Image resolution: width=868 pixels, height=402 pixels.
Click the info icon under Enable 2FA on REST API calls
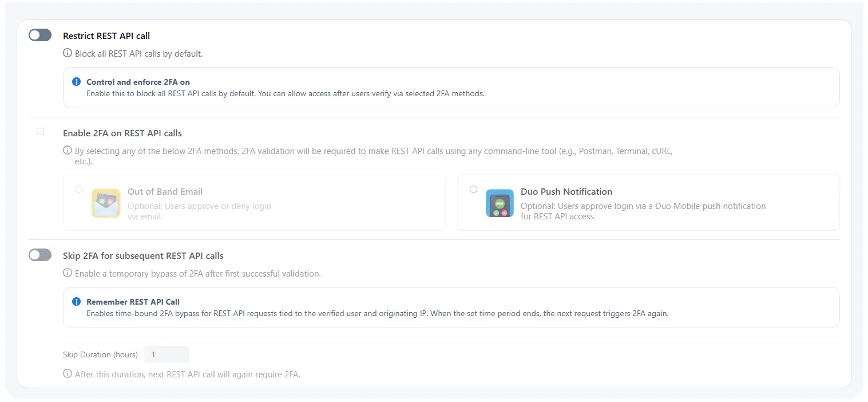(67, 151)
